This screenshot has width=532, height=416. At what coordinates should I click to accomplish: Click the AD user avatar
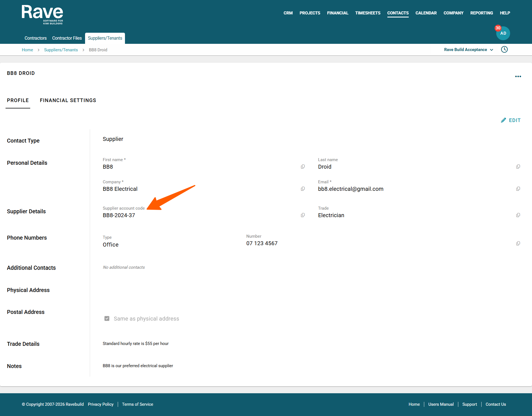[503, 33]
